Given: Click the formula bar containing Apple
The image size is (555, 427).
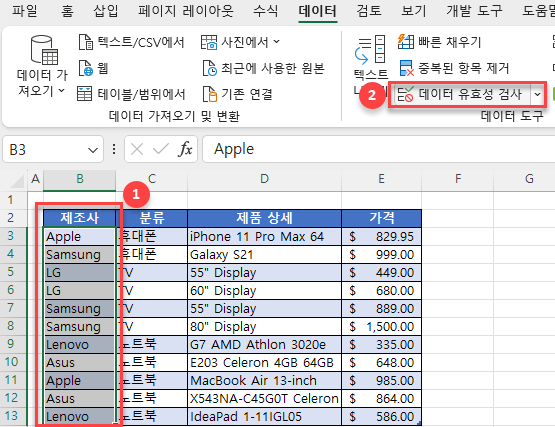Looking at the screenshot, I should tap(379, 149).
